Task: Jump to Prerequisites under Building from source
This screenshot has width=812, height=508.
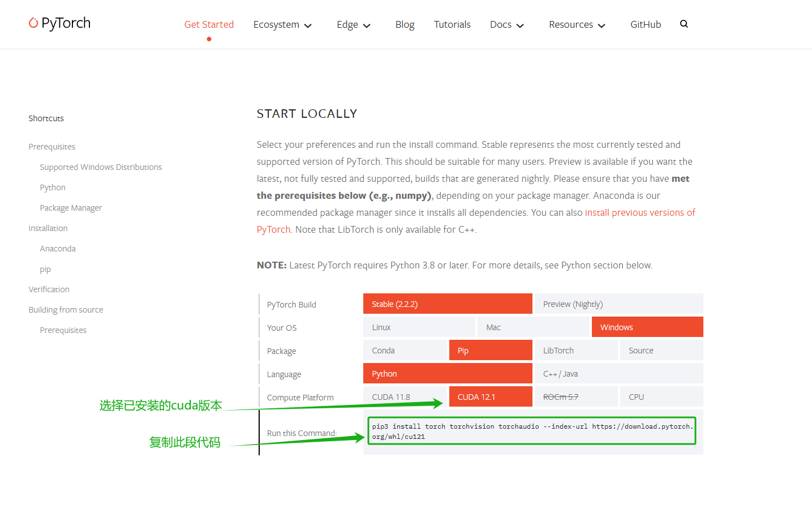Action: [63, 330]
